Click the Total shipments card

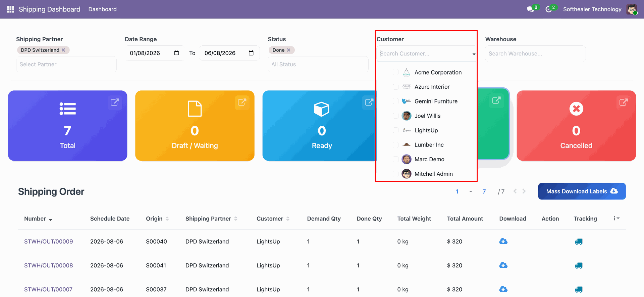68,126
